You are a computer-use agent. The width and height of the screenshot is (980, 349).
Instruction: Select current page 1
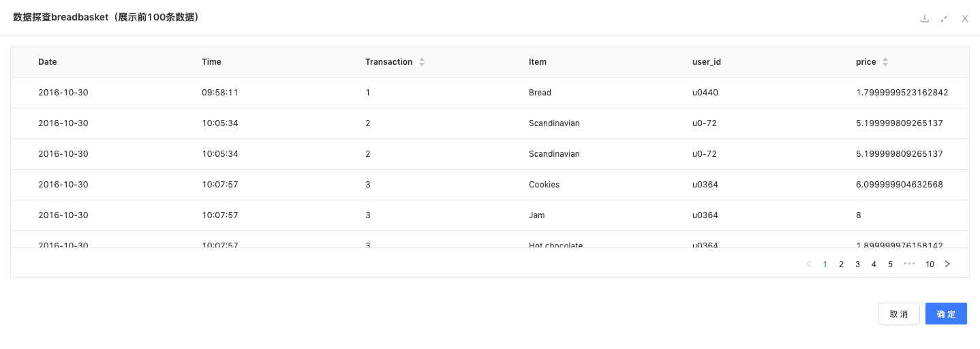[x=825, y=264]
